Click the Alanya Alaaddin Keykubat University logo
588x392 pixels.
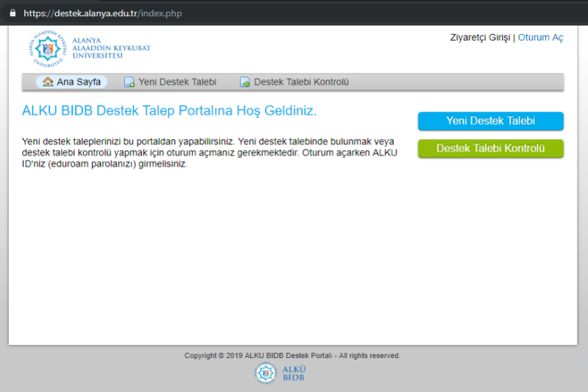(89, 49)
